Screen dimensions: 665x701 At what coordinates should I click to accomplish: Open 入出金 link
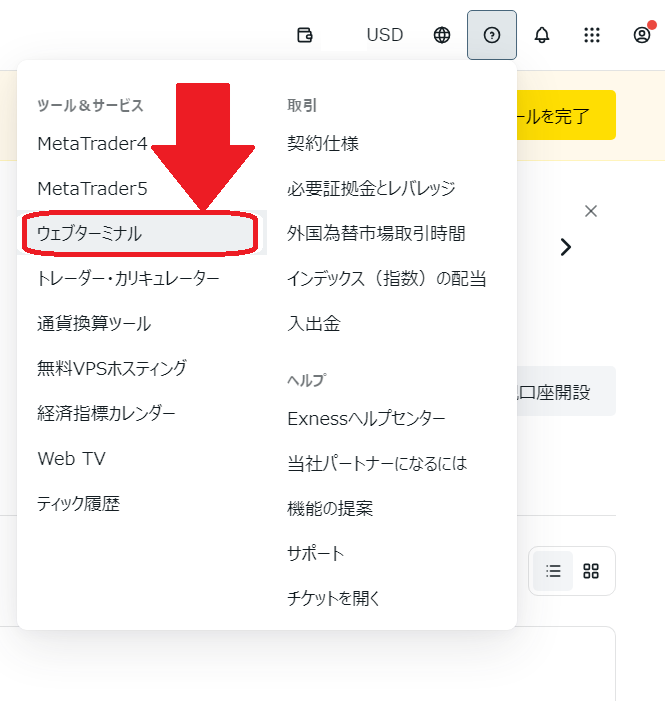(314, 324)
